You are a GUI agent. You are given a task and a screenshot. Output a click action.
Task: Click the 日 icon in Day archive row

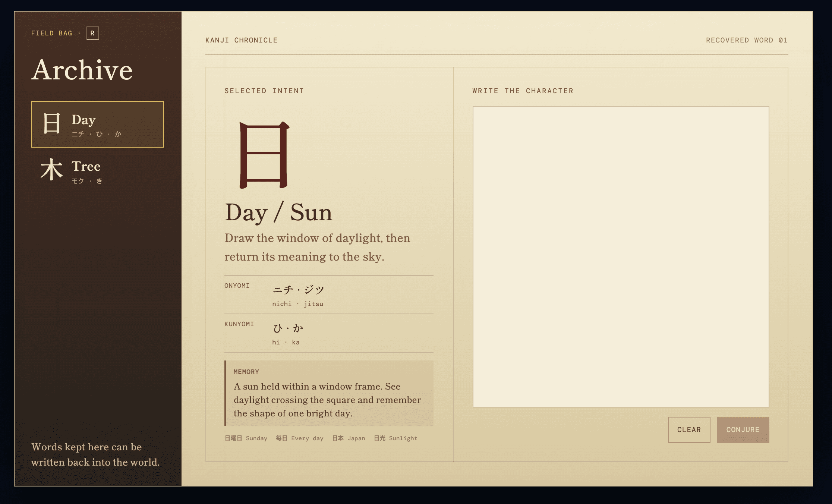pos(51,123)
